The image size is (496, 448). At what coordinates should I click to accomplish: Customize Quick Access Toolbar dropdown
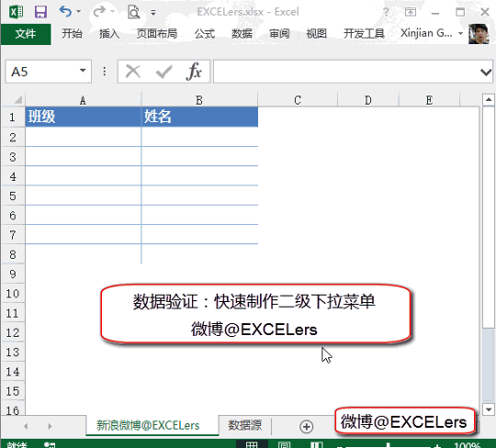[x=153, y=13]
